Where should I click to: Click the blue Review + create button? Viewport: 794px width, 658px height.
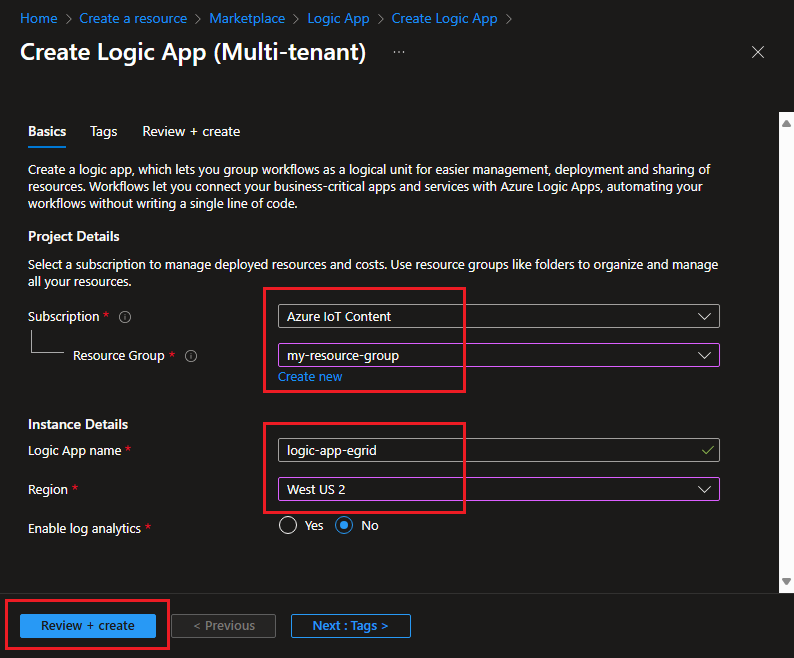point(88,626)
